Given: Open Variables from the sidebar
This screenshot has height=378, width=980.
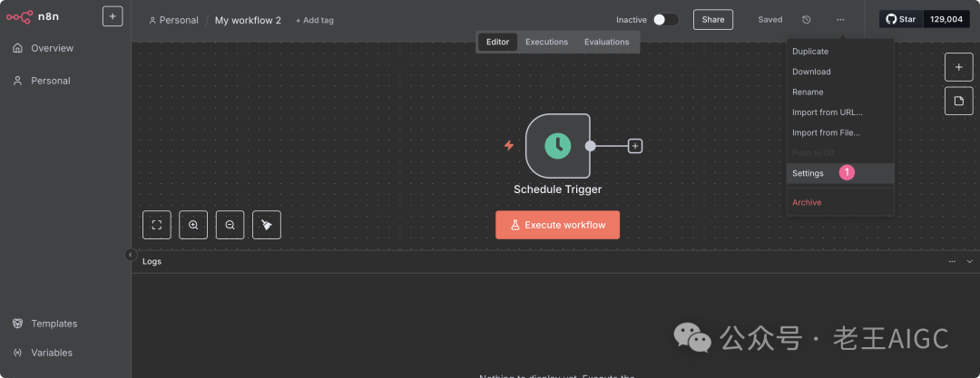Looking at the screenshot, I should (44, 353).
